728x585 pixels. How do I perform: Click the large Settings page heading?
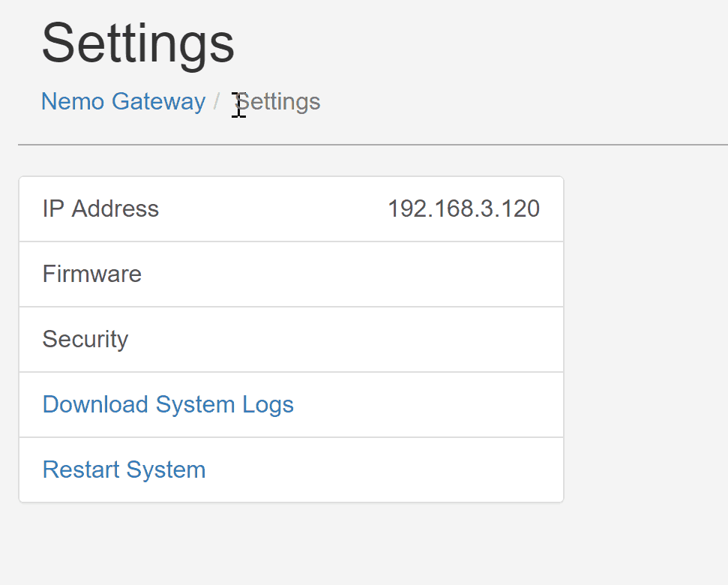(138, 44)
